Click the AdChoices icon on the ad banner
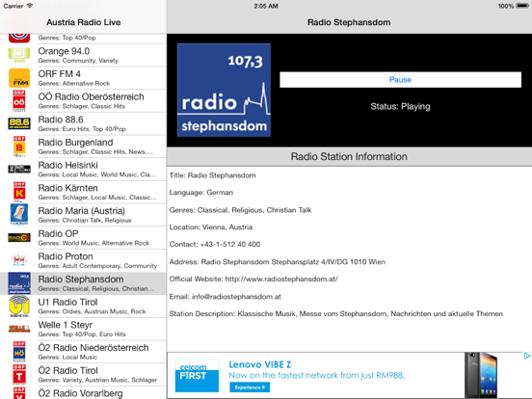 [x=527, y=356]
